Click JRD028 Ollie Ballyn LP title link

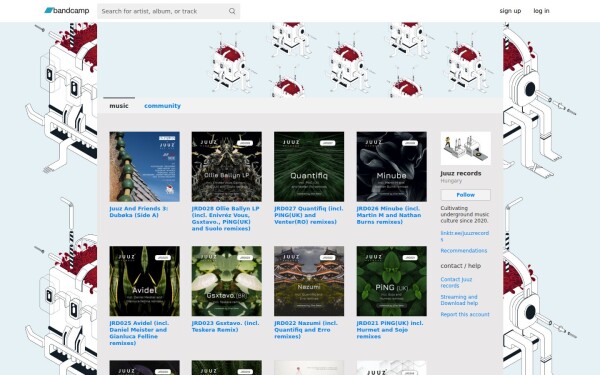click(x=225, y=218)
